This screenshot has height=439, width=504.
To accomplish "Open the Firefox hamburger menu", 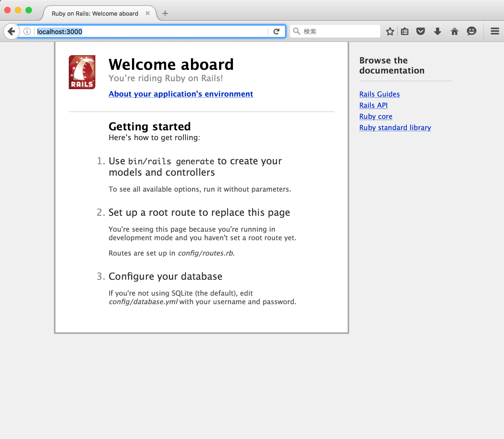I will [494, 31].
